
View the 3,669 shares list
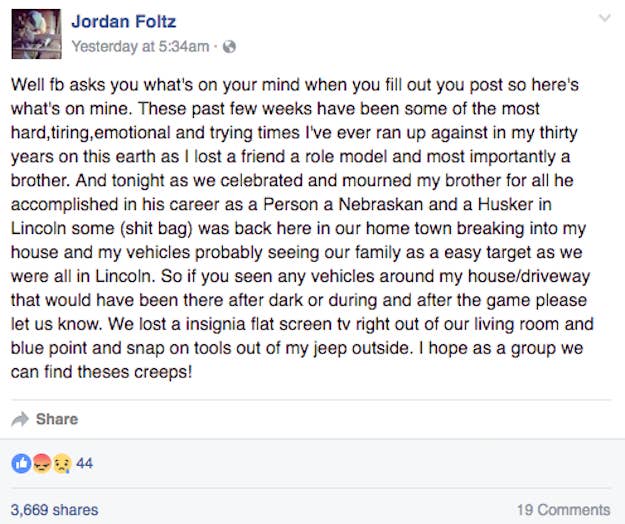55,510
